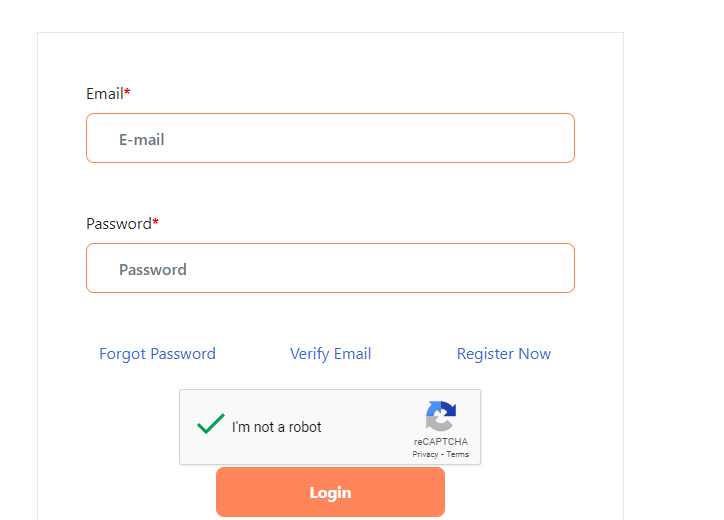Click the dot separator between Privacy and Terms
The width and height of the screenshot is (724, 520).
click(x=442, y=455)
